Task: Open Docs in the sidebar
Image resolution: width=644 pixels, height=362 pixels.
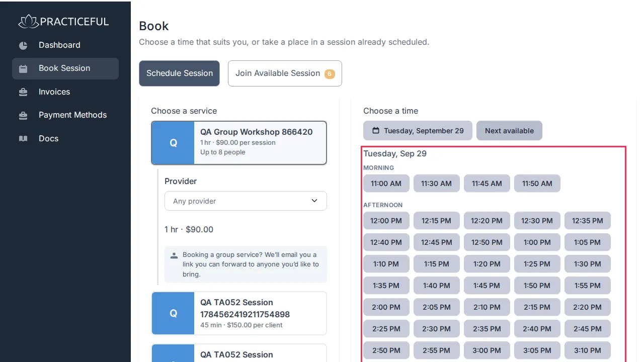Action: [65, 139]
